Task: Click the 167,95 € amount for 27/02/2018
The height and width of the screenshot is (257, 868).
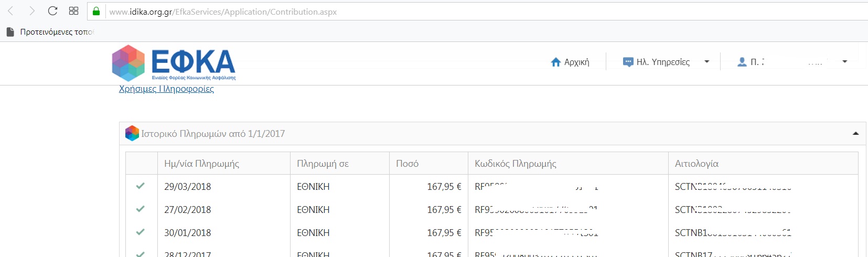Action: coord(444,210)
